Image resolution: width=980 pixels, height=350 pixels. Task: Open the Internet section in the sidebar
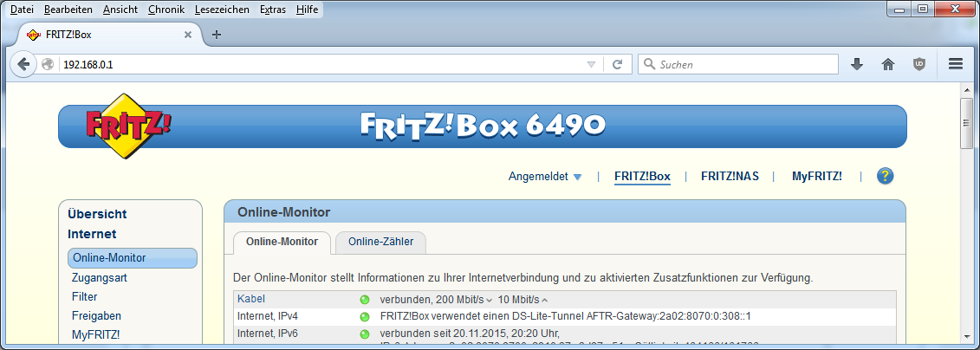[92, 235]
